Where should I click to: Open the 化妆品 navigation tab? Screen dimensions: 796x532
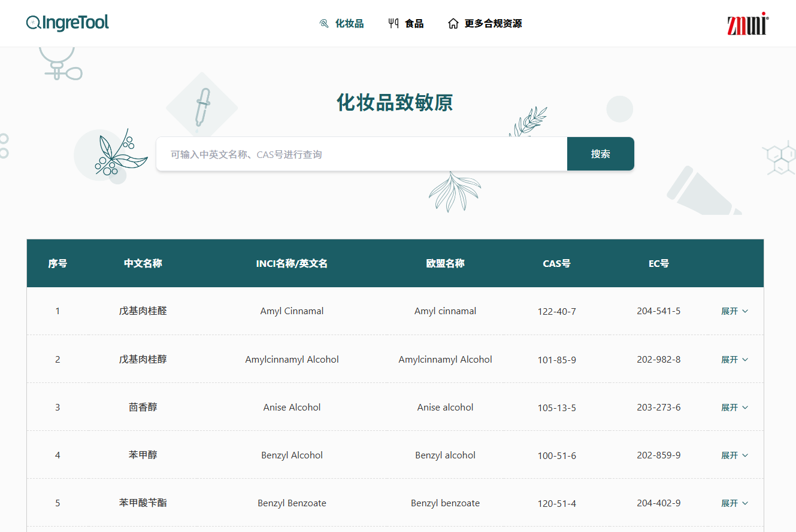(349, 24)
